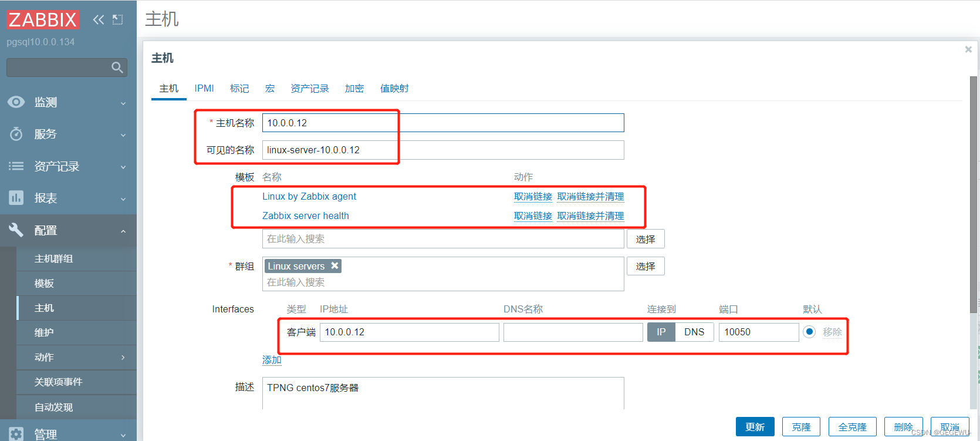
Task: Click the 服务 clock icon
Action: 16,134
